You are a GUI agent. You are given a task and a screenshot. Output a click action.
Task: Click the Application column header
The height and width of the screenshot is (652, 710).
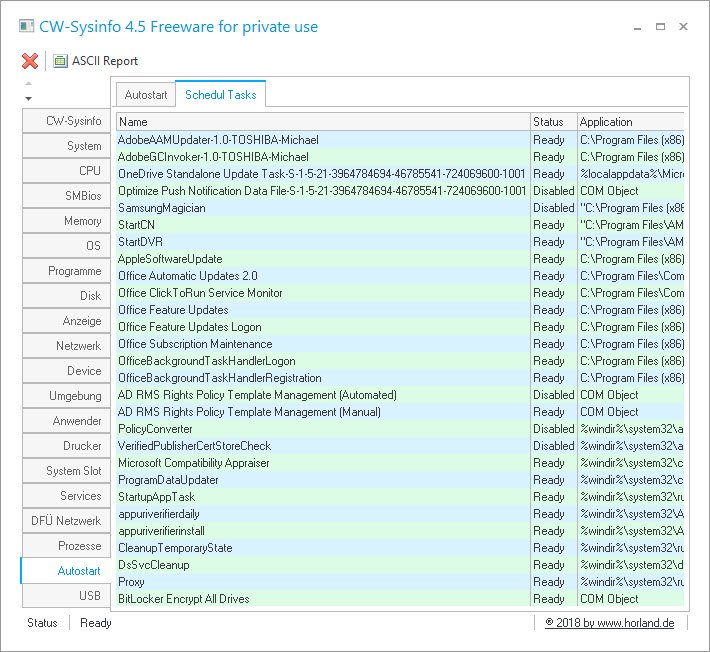tap(631, 122)
